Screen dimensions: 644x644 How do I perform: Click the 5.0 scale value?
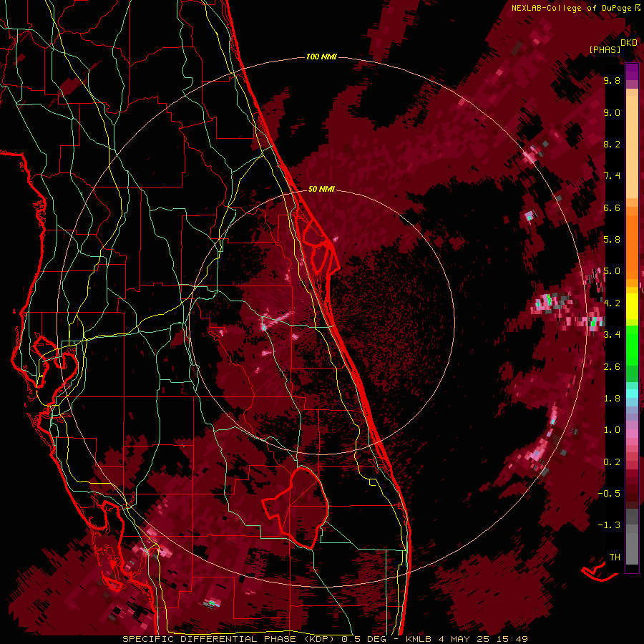coord(612,271)
